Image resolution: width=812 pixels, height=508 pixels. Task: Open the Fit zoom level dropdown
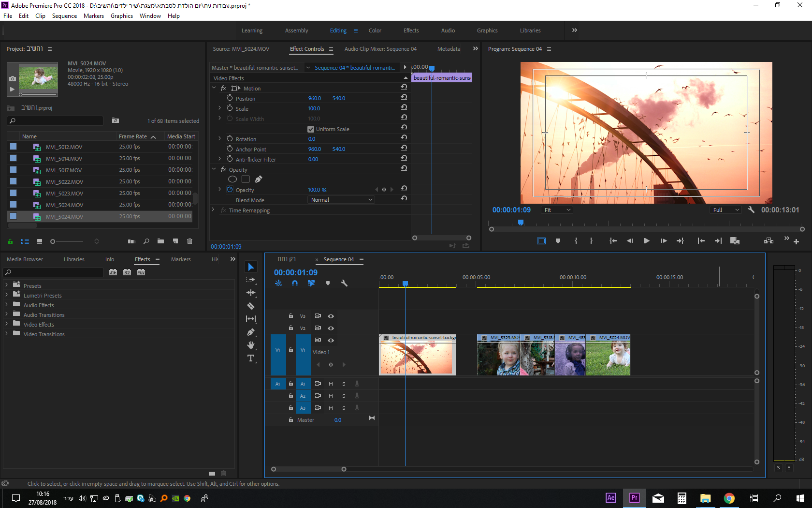(x=557, y=210)
